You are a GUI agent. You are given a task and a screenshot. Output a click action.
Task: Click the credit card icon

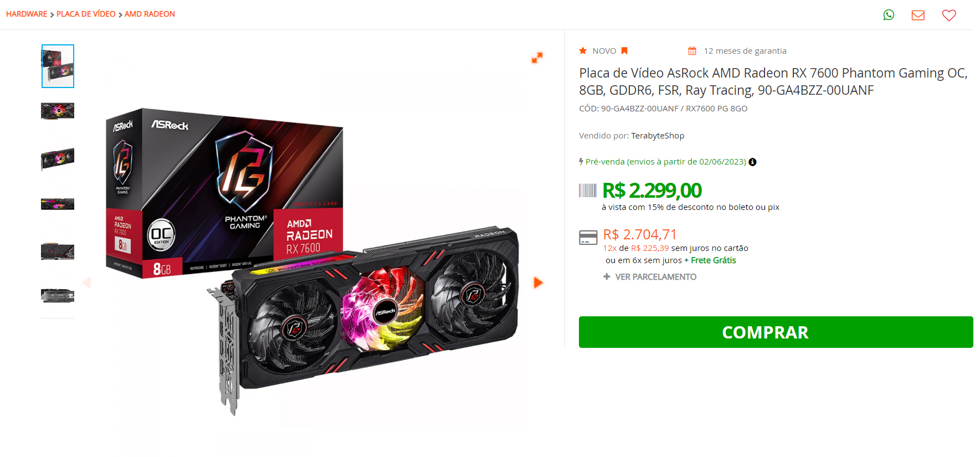pyautogui.click(x=588, y=238)
